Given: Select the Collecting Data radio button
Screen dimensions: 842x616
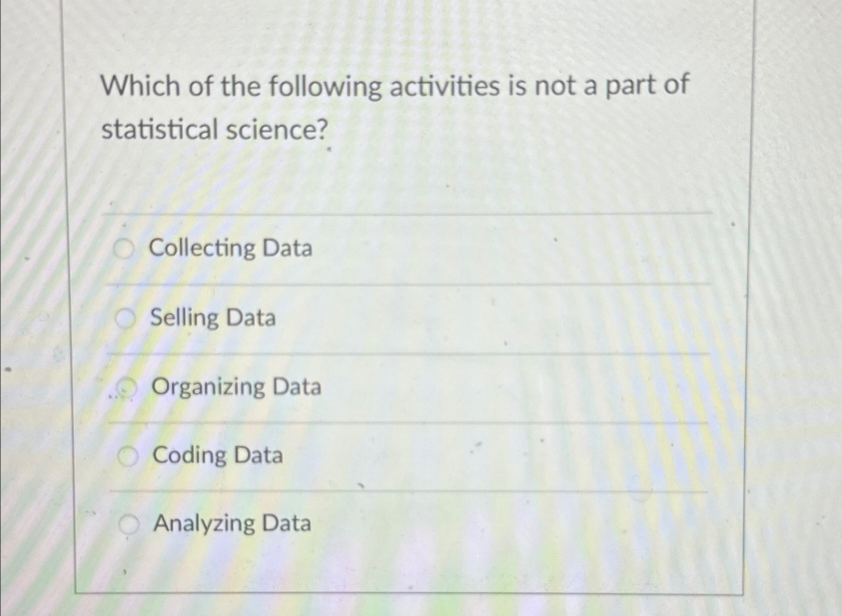Looking at the screenshot, I should pos(125,248).
